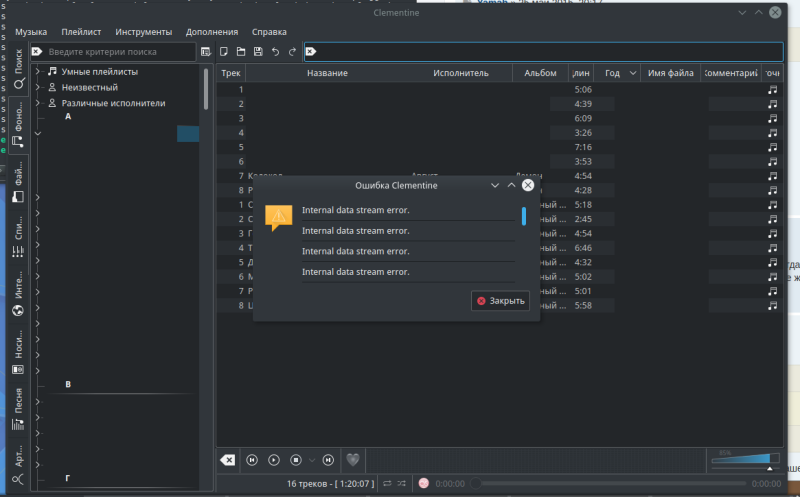Toggle repeat mode icon
The image size is (800, 497).
coord(387,483)
